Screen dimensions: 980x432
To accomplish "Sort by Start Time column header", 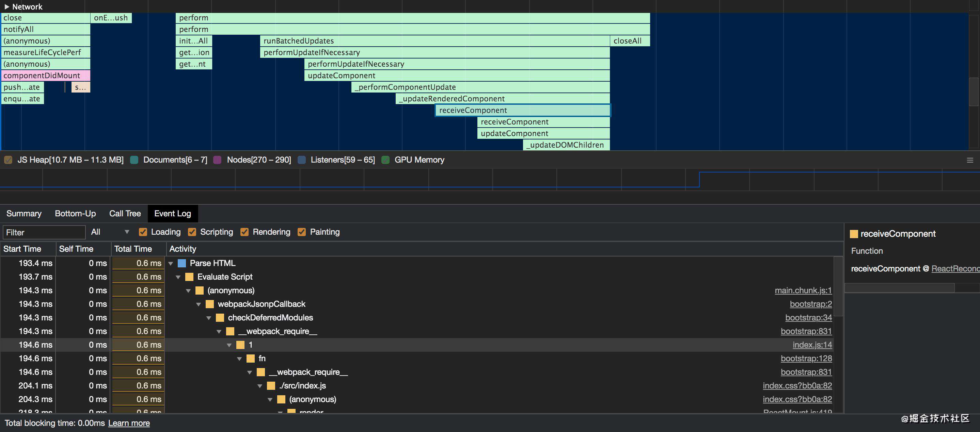I will click(28, 249).
